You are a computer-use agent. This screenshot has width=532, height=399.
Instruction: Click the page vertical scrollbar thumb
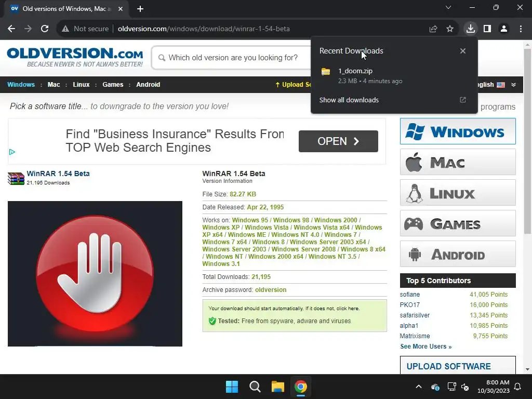coord(527,141)
